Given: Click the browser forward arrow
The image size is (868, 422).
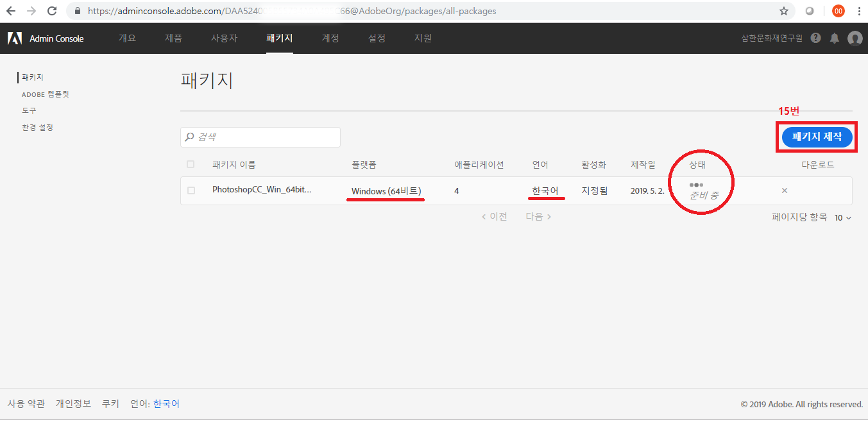Looking at the screenshot, I should [31, 11].
